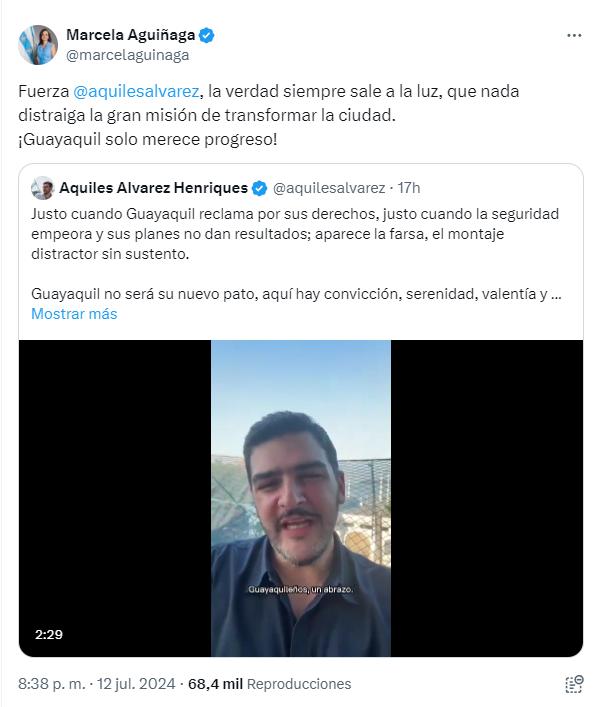Click Aquiles Alvarez's small profile avatar
This screenshot has width=597, height=707.
tap(42, 188)
